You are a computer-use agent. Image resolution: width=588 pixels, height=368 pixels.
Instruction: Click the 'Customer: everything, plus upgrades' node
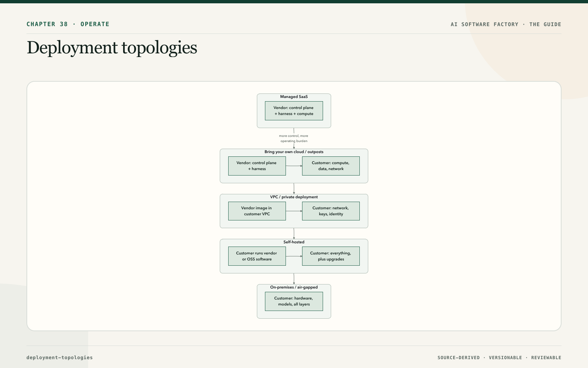point(331,256)
